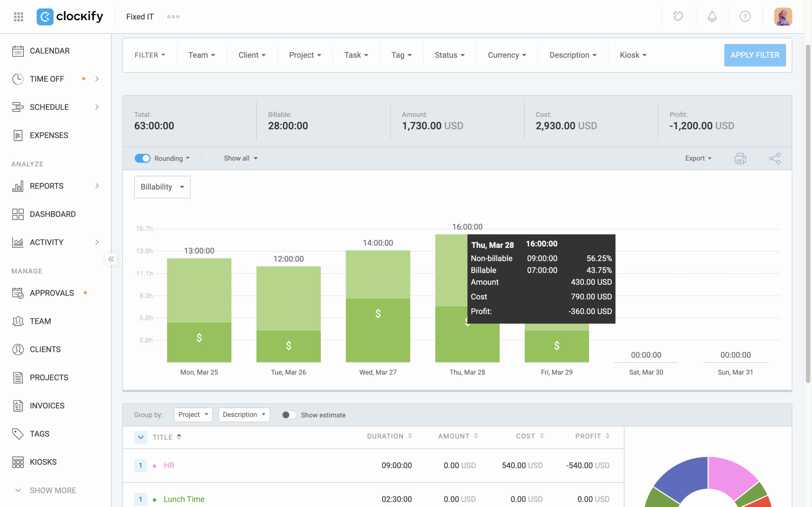Disable the Rounding toggle
The image size is (812, 507).
[143, 158]
